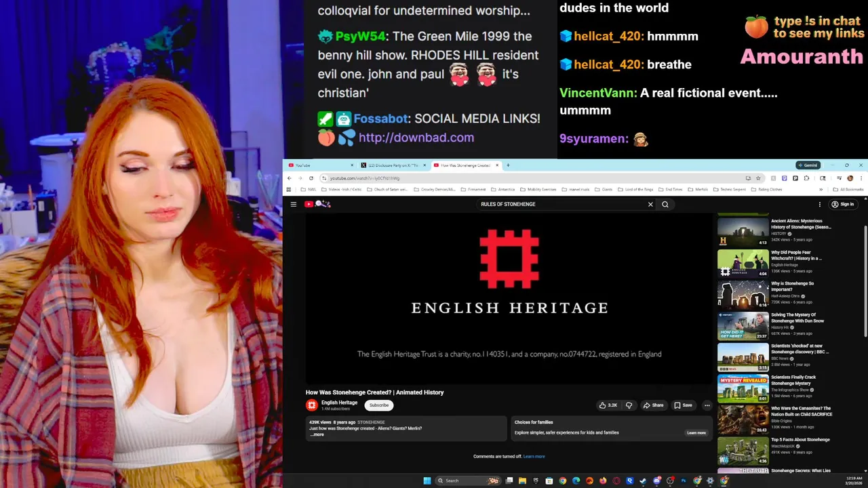The image size is (868, 488).
Task: Click the Gemini button in title bar
Action: click(808, 165)
